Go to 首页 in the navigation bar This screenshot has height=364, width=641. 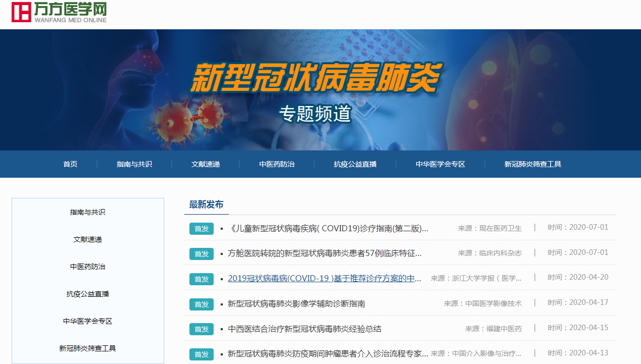(x=70, y=164)
